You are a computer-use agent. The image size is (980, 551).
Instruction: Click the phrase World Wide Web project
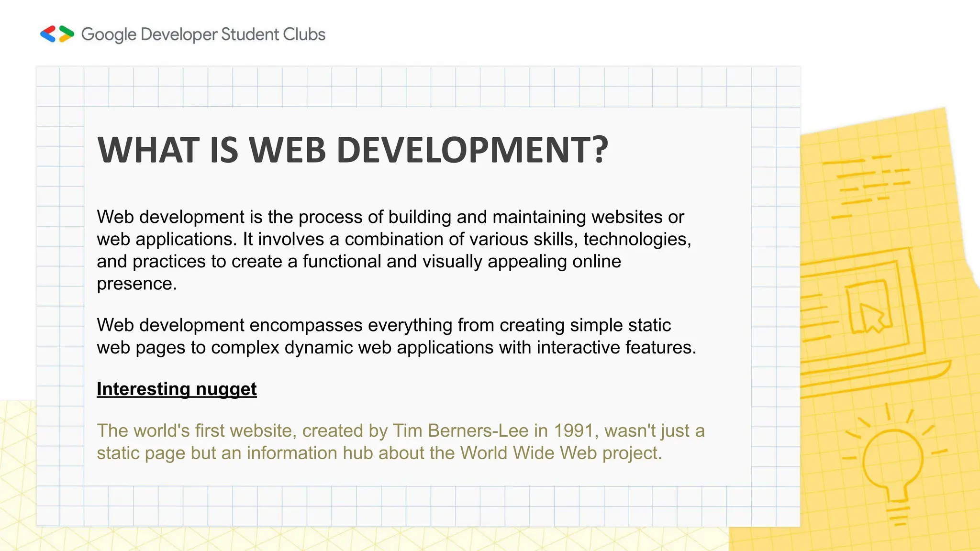[561, 453]
